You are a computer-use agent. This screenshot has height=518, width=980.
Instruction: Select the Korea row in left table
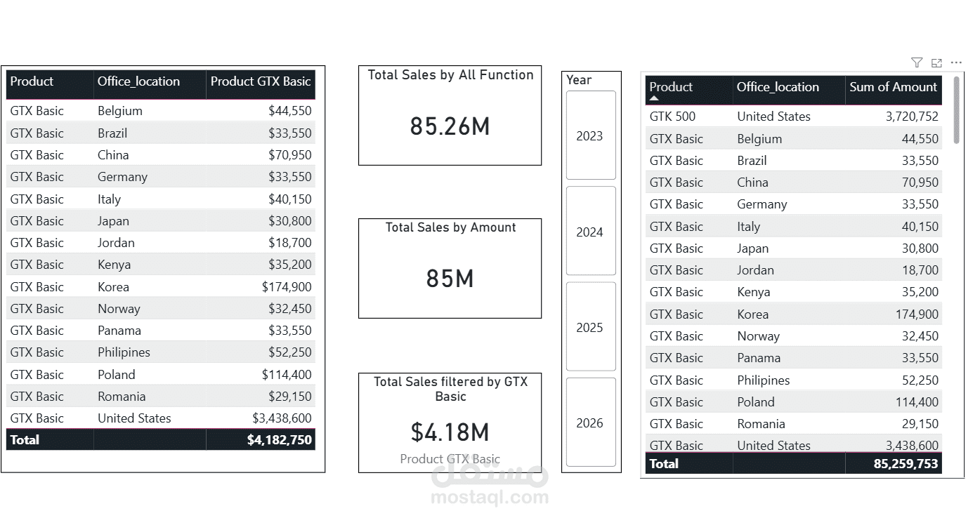pyautogui.click(x=161, y=287)
